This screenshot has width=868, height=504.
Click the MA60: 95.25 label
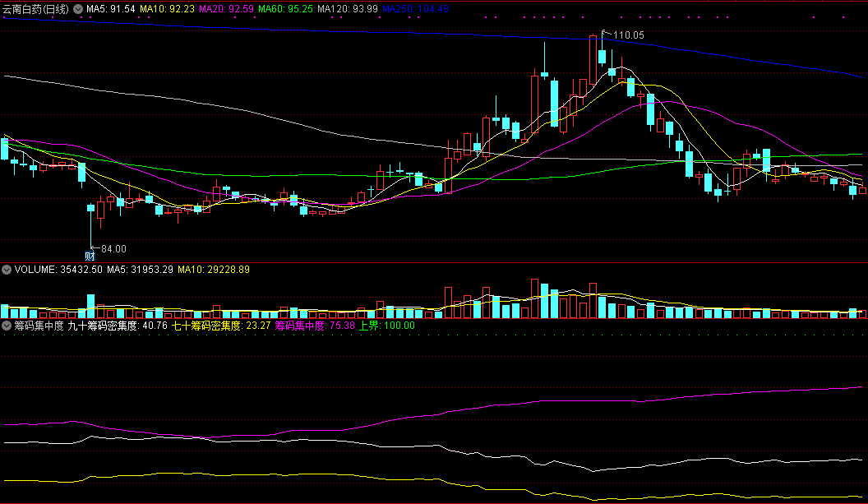click(286, 9)
